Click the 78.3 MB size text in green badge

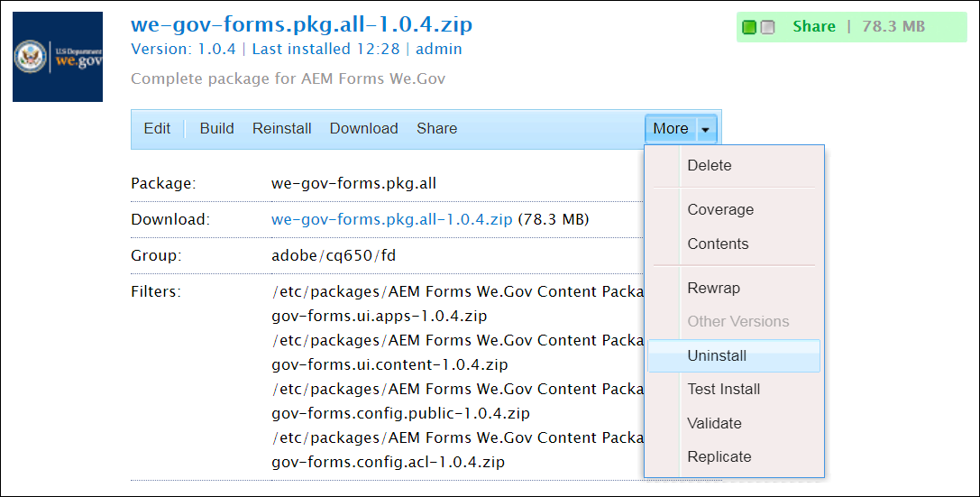pos(893,27)
